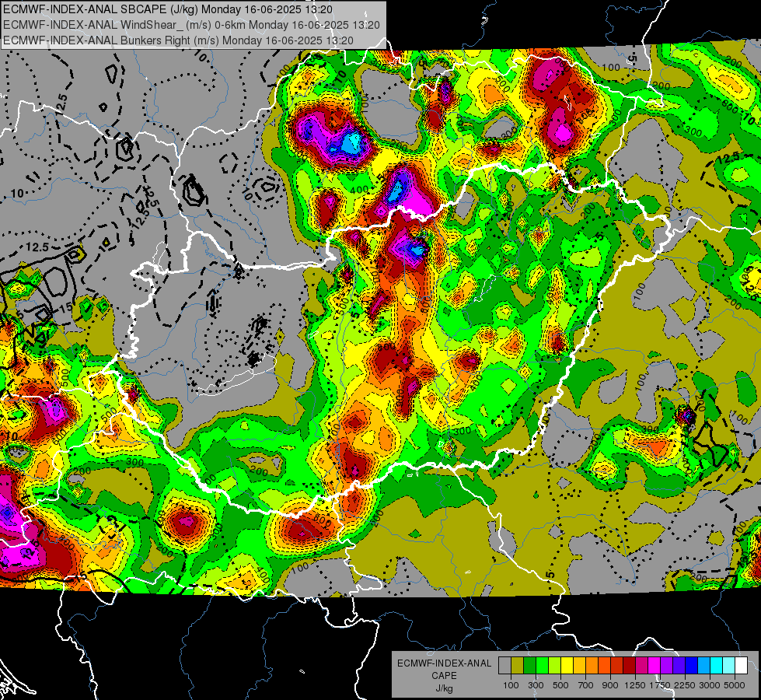Click the legend value 700

pos(586,685)
